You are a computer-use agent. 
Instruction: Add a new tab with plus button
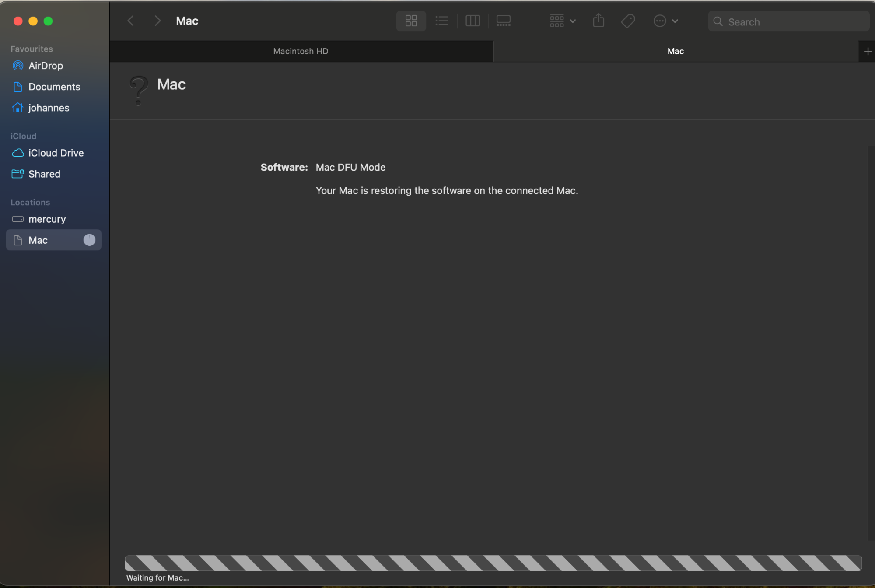point(868,51)
